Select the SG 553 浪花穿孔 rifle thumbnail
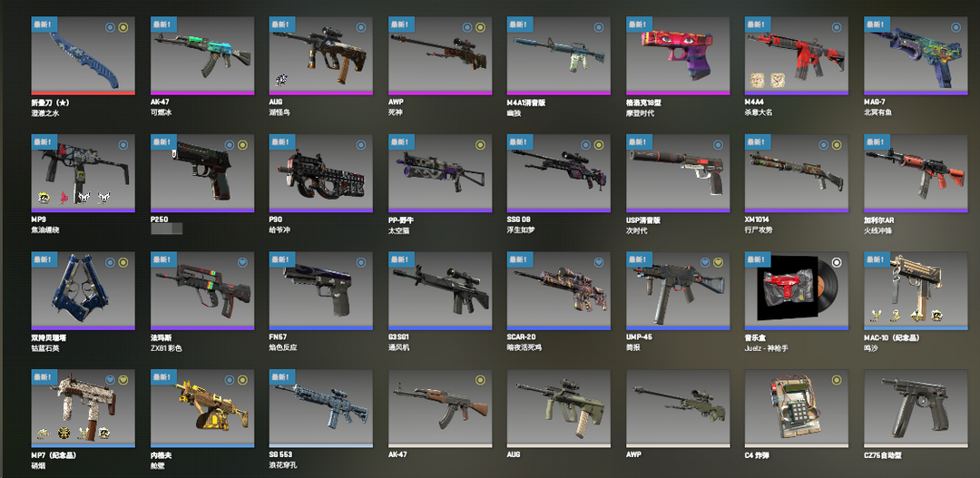The height and width of the screenshot is (478, 980). pyautogui.click(x=320, y=407)
